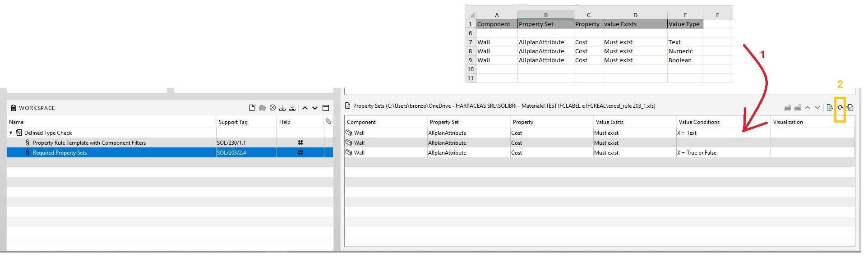This screenshot has height=261, width=868.
Task: Click the open folder icon in Workspace
Action: coord(263,108)
